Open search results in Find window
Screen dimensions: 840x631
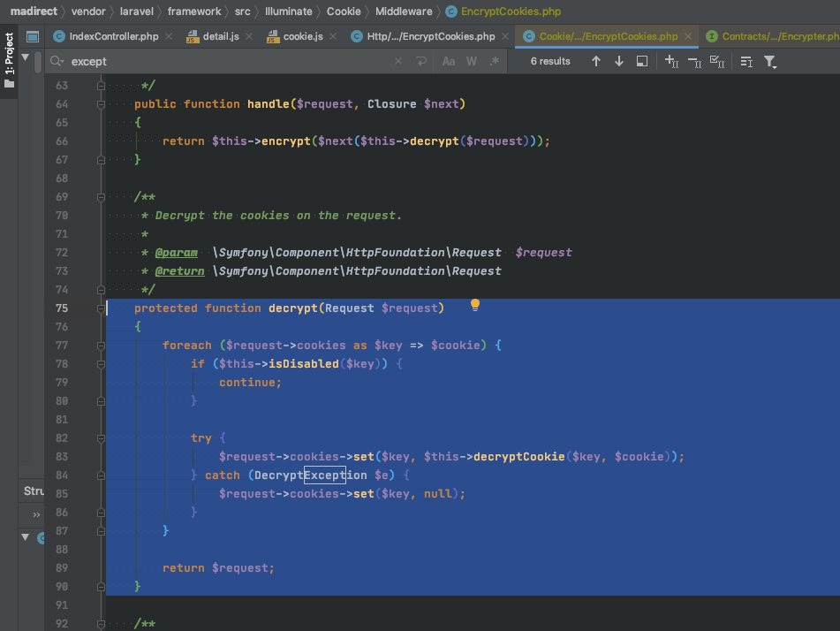click(x=642, y=61)
